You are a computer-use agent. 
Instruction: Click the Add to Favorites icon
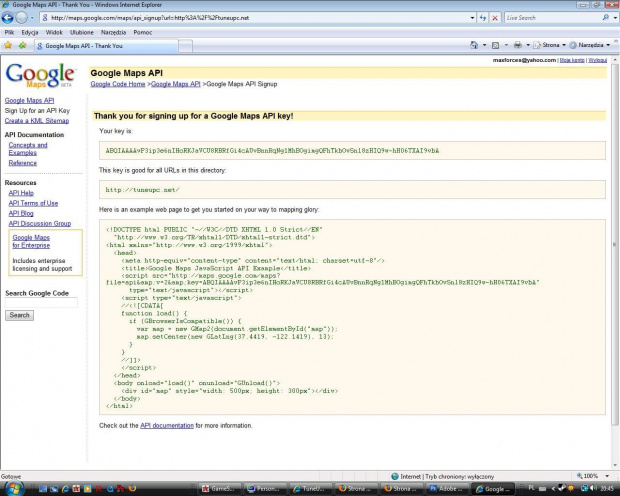[x=20, y=45]
